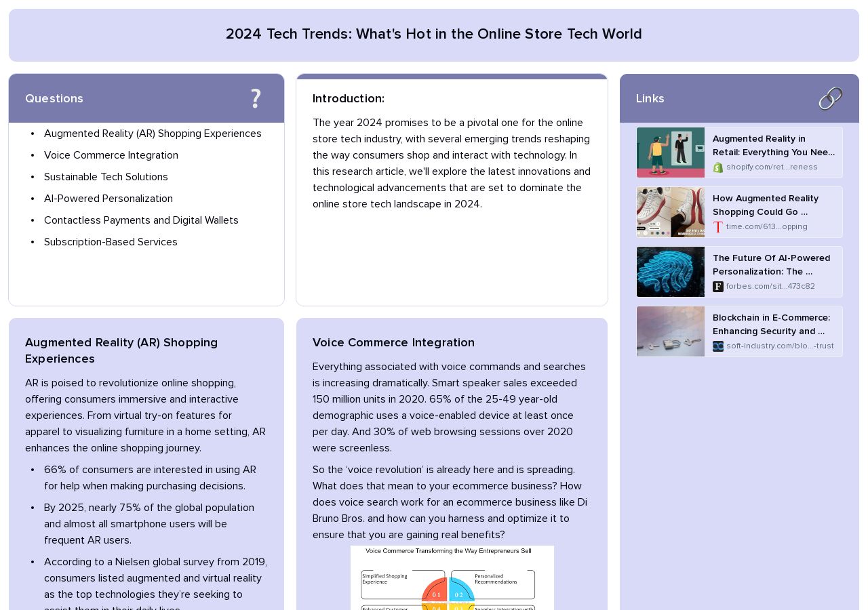This screenshot has height=610, width=868.
Task: Select 'Voice Commerce Integration' in Questions list
Action: point(111,155)
